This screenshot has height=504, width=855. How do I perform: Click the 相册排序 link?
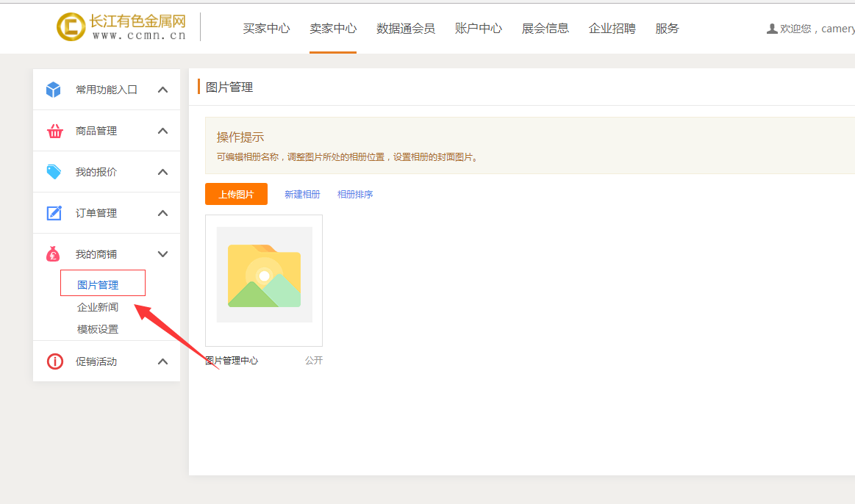(x=355, y=195)
